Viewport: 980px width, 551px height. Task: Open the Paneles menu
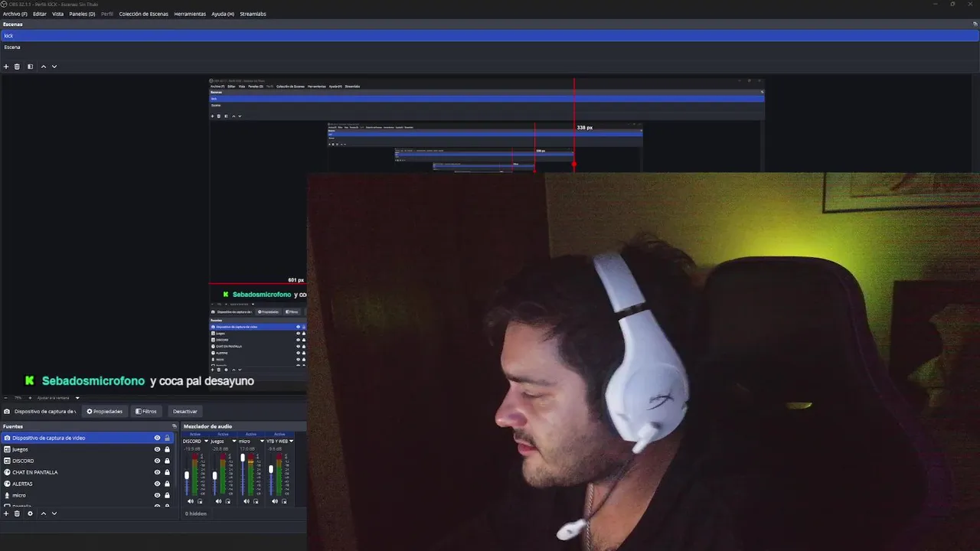pyautogui.click(x=82, y=14)
